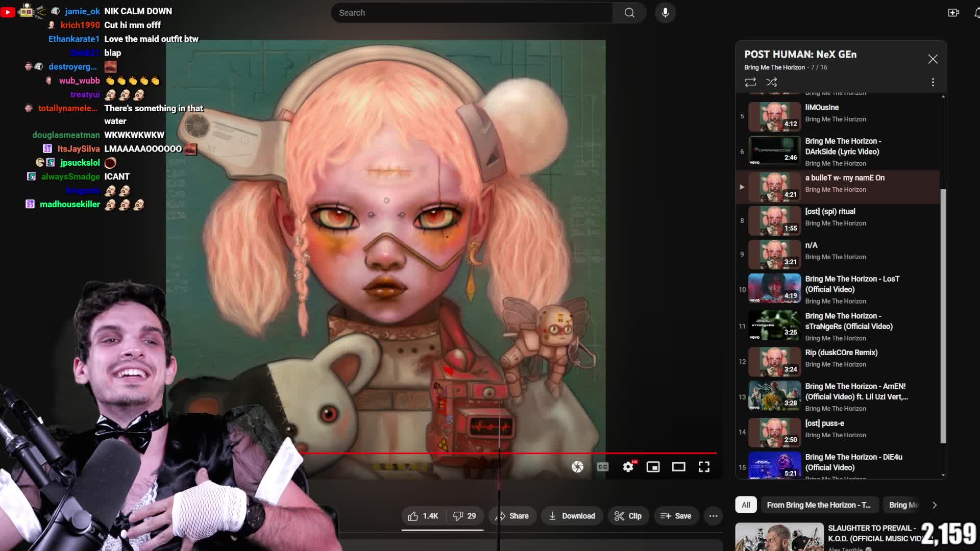The width and height of the screenshot is (980, 551).
Task: Play DArkSide (Lyric Video) in playlist
Action: pos(839,152)
